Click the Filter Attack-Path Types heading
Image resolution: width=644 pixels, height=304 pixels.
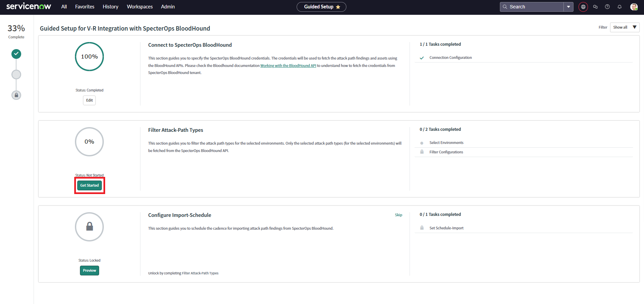tap(175, 130)
